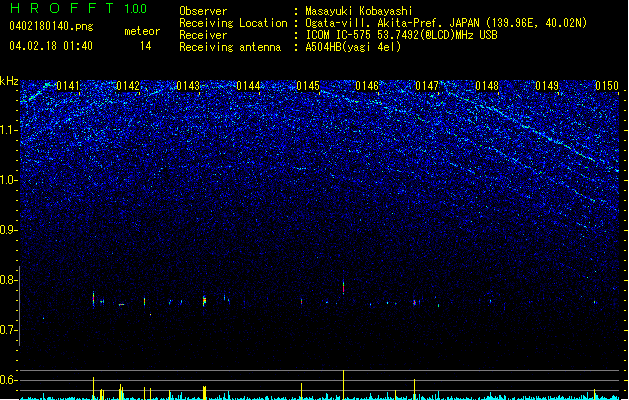The width and height of the screenshot is (629, 400).
Task: Click the timestamp 04.02.18 01:40
Action: pos(51,46)
